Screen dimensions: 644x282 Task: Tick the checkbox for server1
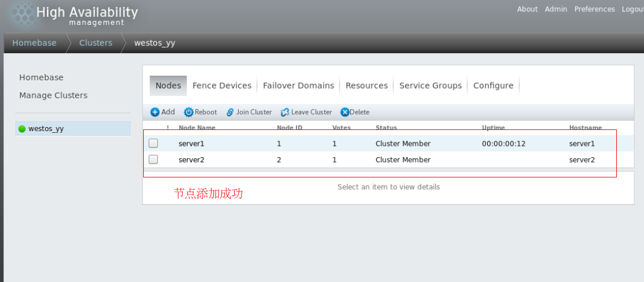(x=153, y=144)
